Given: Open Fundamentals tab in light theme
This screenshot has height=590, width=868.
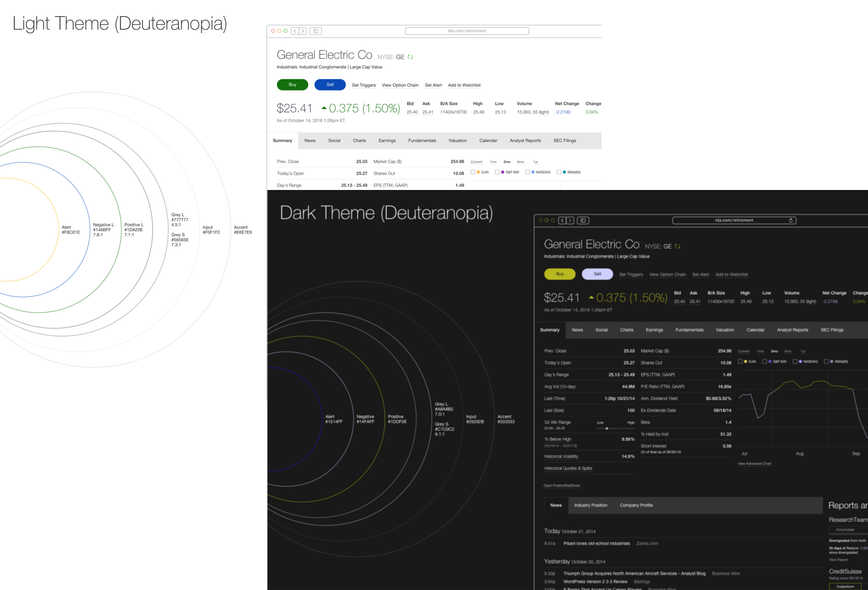Looking at the screenshot, I should tap(422, 141).
